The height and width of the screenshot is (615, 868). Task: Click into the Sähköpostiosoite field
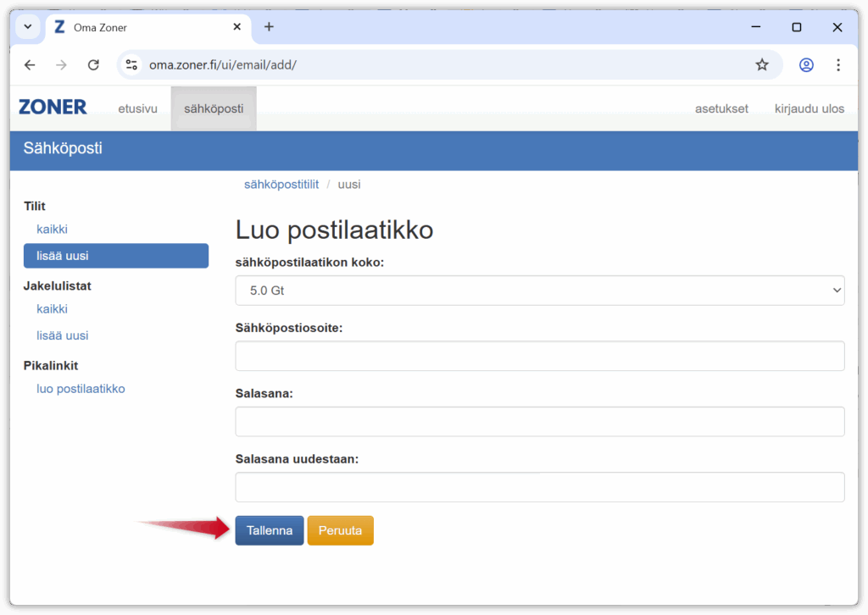(x=539, y=356)
